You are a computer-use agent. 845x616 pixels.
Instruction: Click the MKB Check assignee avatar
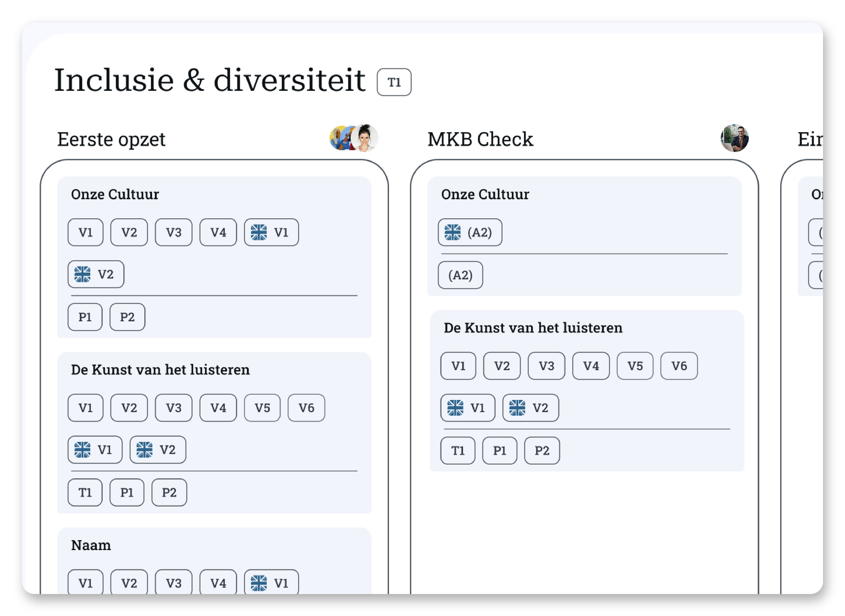click(734, 138)
